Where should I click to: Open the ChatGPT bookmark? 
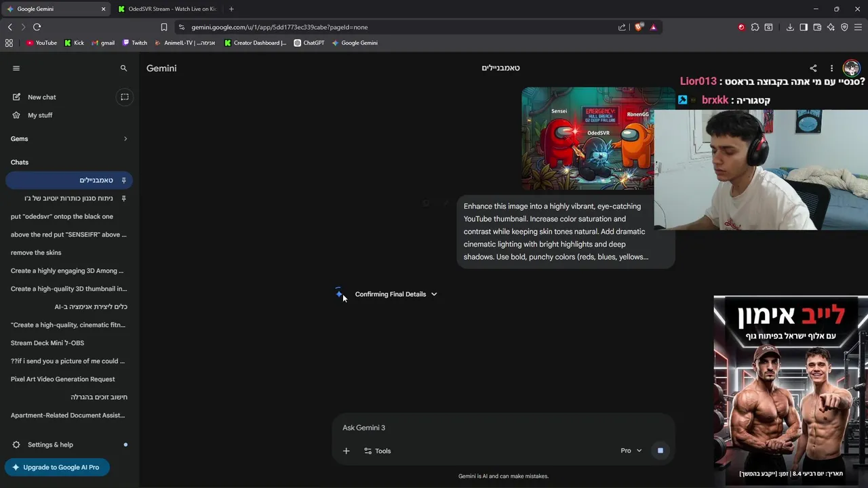pyautogui.click(x=309, y=43)
